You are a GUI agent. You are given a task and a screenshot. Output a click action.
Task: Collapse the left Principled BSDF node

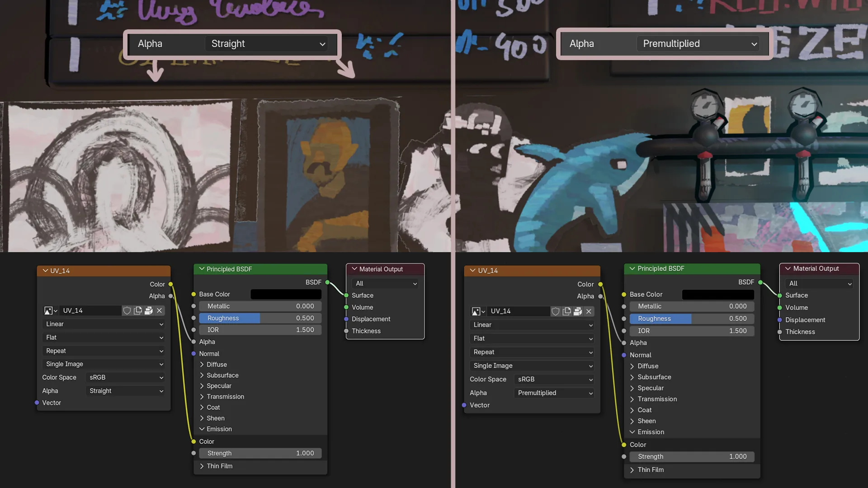coord(202,269)
